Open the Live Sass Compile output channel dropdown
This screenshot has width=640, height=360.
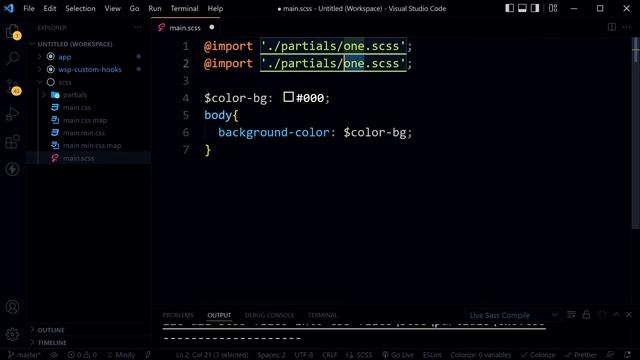coord(513,315)
